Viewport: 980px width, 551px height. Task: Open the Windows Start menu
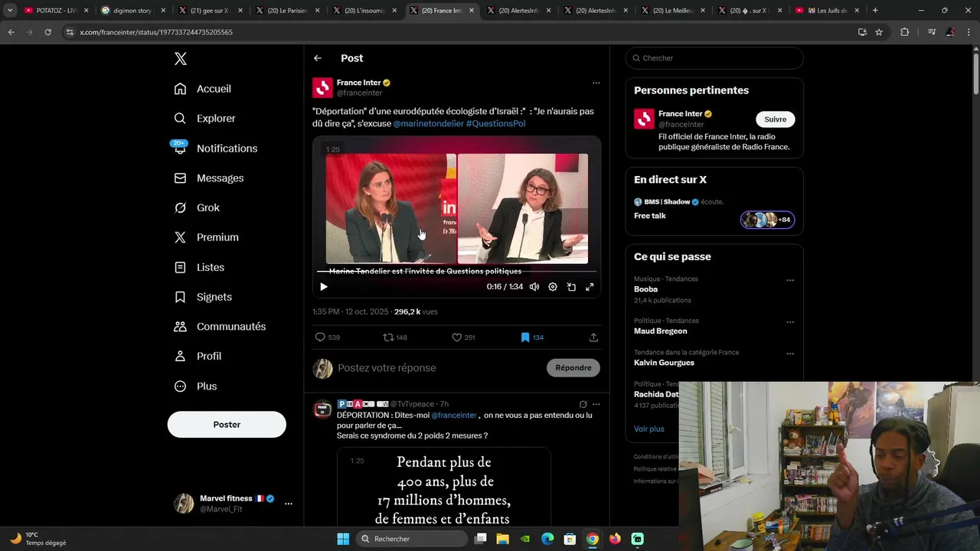pos(343,539)
